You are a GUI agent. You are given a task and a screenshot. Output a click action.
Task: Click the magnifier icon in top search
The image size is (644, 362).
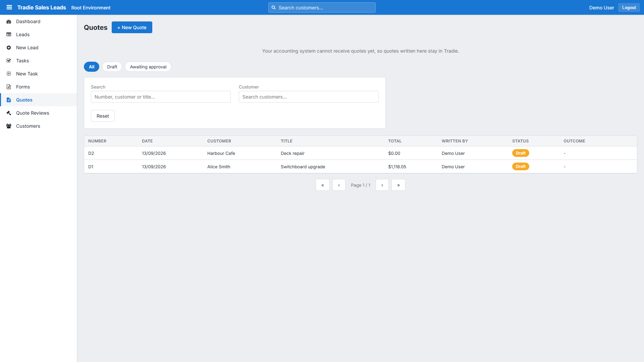pos(274,7)
